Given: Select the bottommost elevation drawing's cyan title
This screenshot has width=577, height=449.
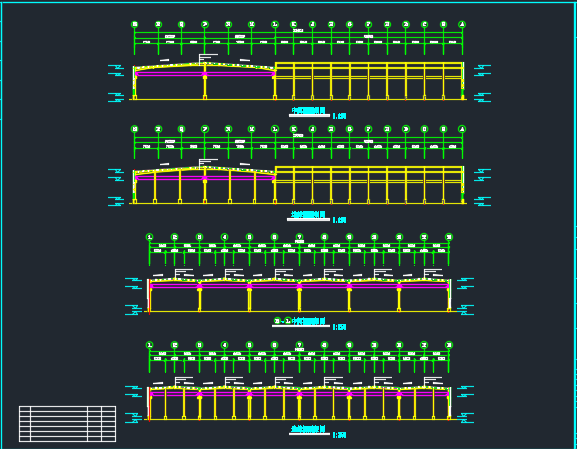Looking at the screenshot, I should (x=309, y=428).
